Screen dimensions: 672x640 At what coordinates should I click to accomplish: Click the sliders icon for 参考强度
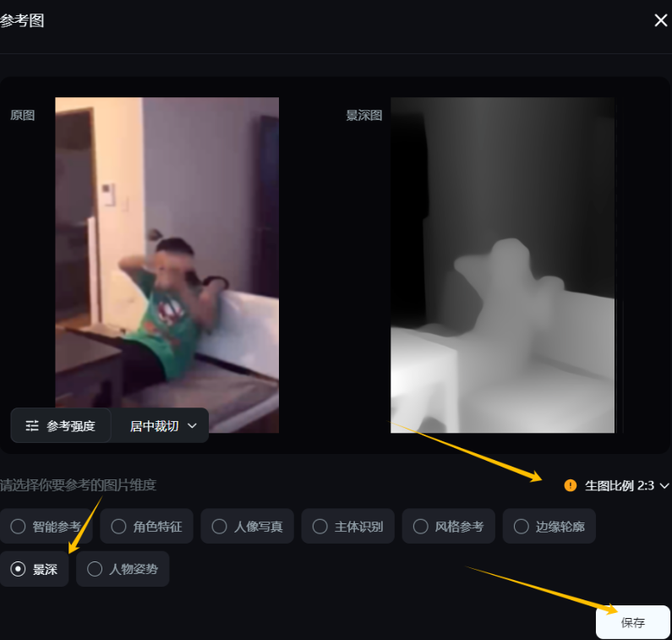coord(32,426)
